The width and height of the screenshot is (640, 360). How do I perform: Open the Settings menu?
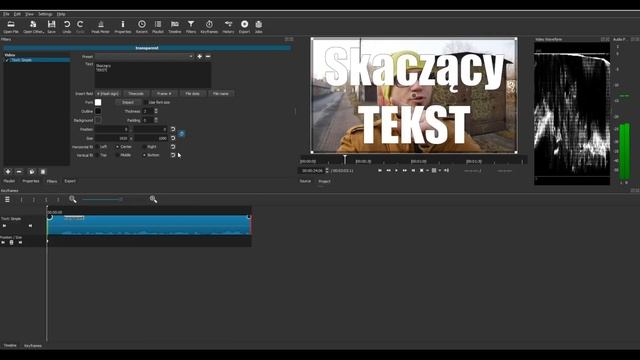click(x=45, y=14)
